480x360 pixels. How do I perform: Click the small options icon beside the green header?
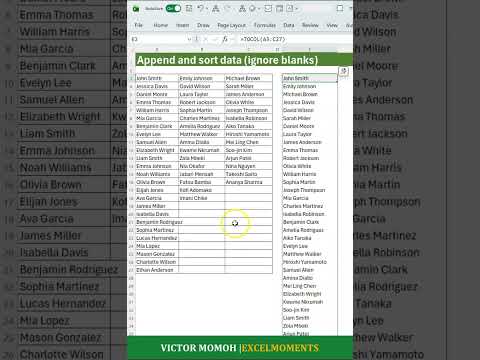pyautogui.click(x=343, y=71)
